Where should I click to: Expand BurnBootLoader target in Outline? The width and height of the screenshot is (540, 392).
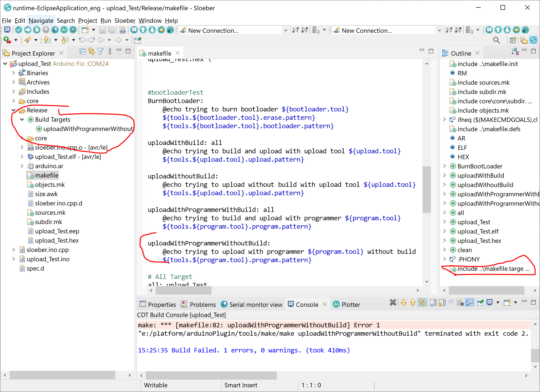tap(444, 166)
